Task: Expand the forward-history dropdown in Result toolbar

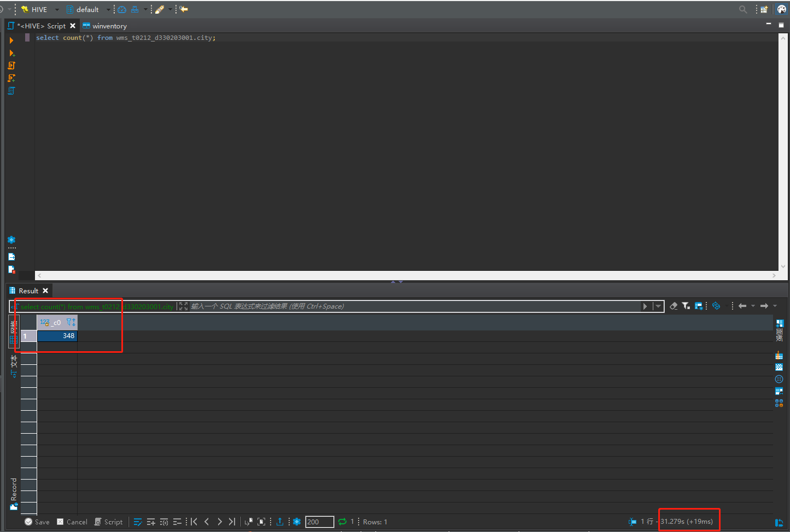Action: point(775,306)
